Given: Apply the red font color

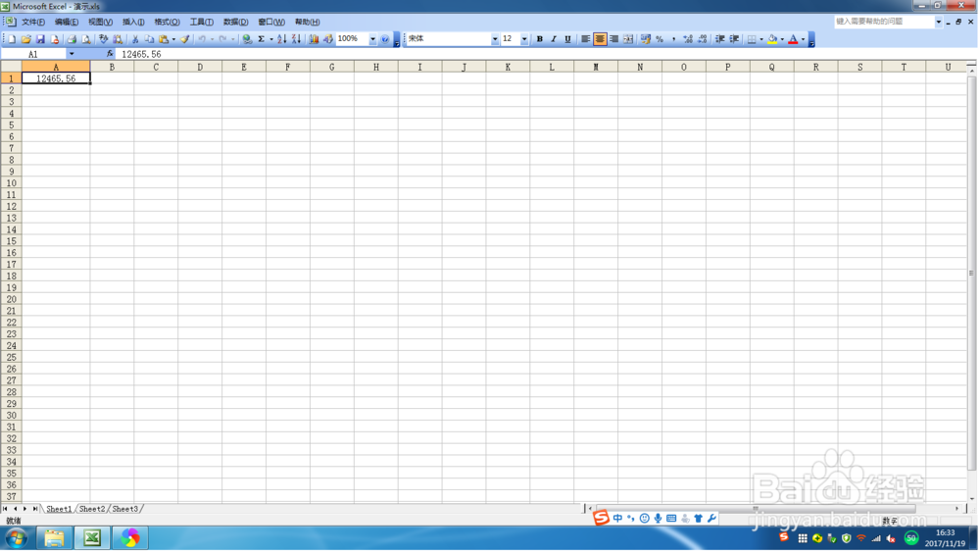Looking at the screenshot, I should (x=793, y=39).
